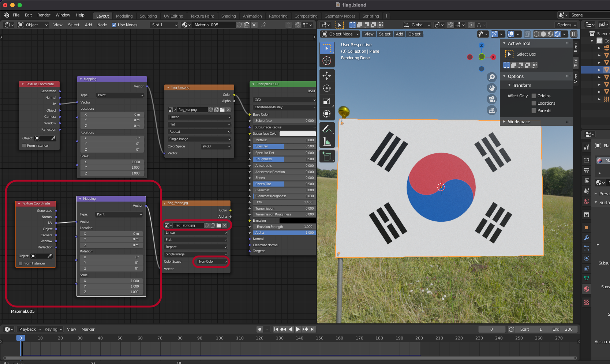The image size is (610, 364).
Task: Open Global transform orientation dropdown
Action: [x=417, y=25]
